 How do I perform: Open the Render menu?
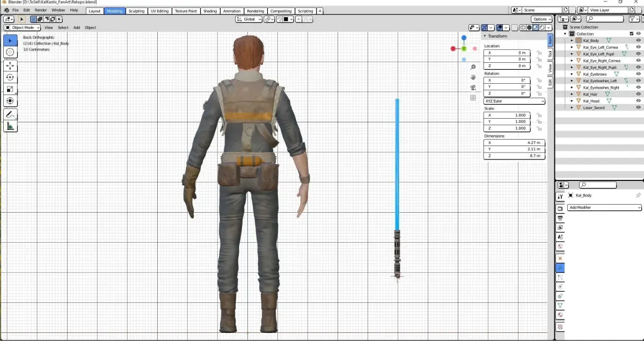[41, 10]
